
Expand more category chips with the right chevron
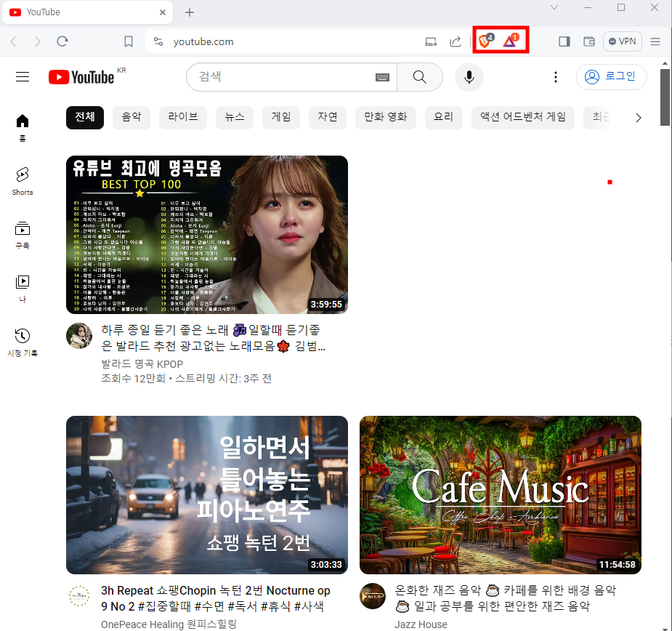[x=639, y=117]
